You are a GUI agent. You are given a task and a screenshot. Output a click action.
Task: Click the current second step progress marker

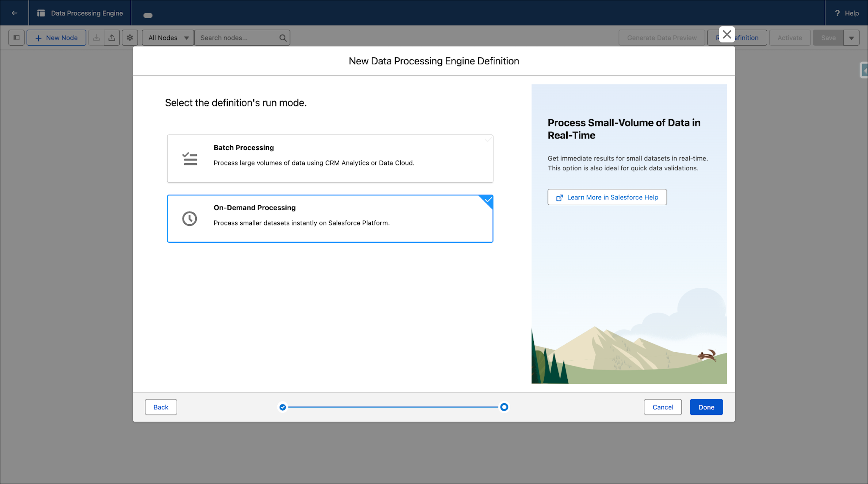pos(504,407)
